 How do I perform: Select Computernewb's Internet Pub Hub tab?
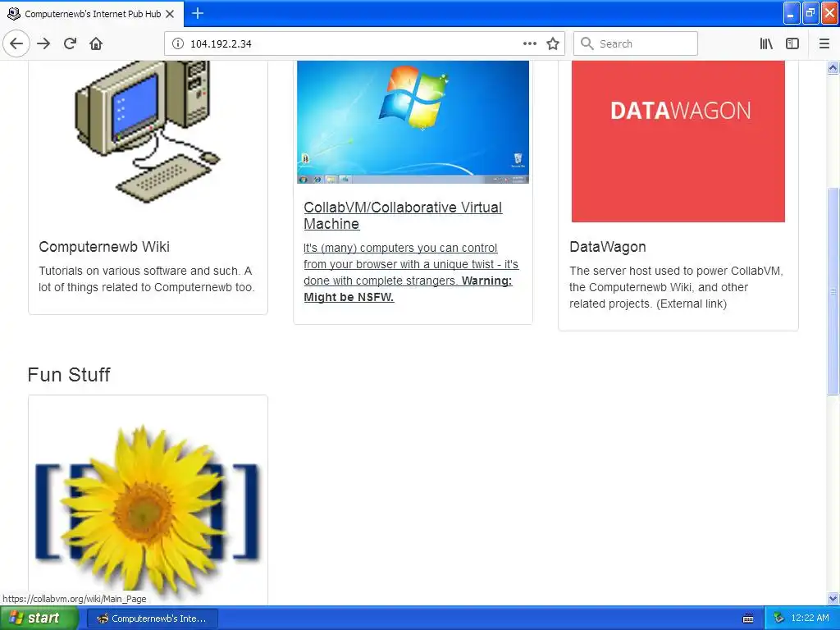pyautogui.click(x=92, y=14)
